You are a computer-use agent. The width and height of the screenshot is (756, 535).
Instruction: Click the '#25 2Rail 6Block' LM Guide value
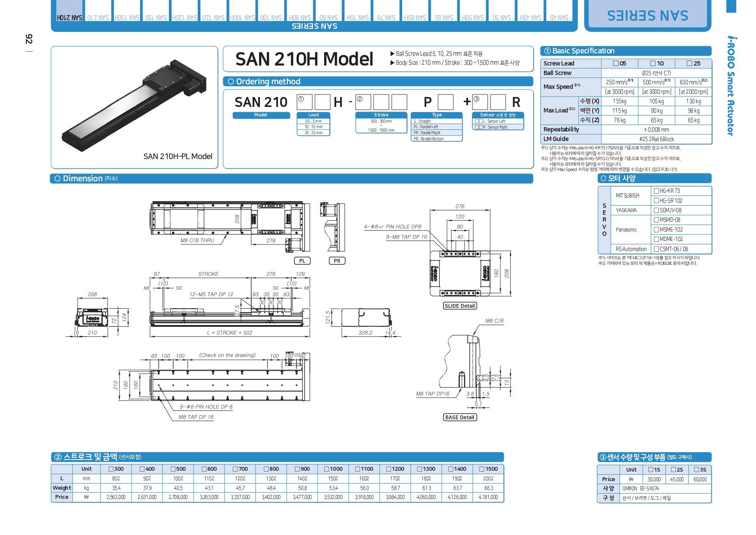click(656, 139)
